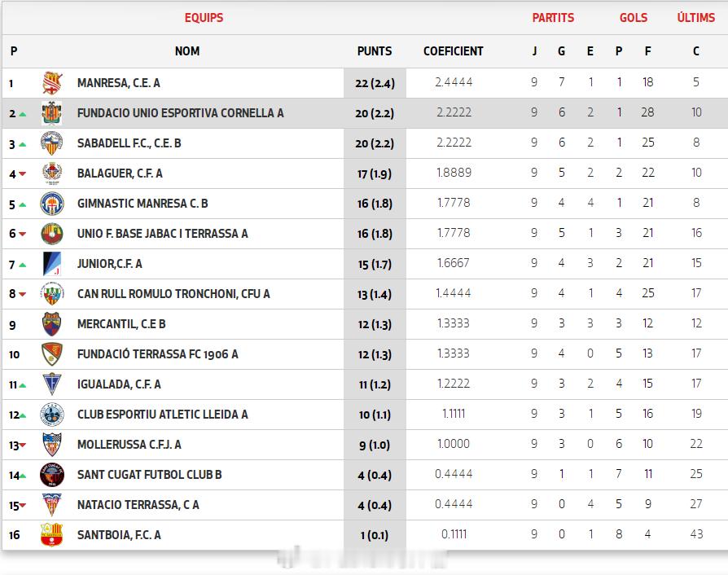The image size is (728, 575).
Task: Click the Sant Cugat Futbol Club B crest
Action: coord(51,475)
